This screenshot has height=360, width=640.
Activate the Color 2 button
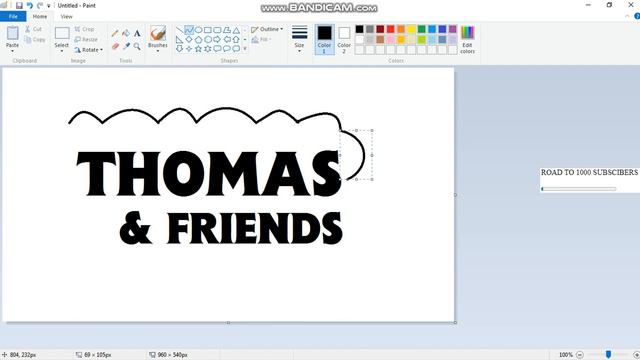[x=344, y=40]
